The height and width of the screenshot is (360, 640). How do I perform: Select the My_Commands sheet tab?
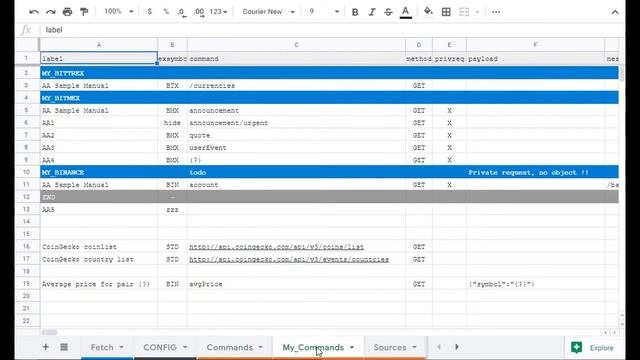point(313,347)
